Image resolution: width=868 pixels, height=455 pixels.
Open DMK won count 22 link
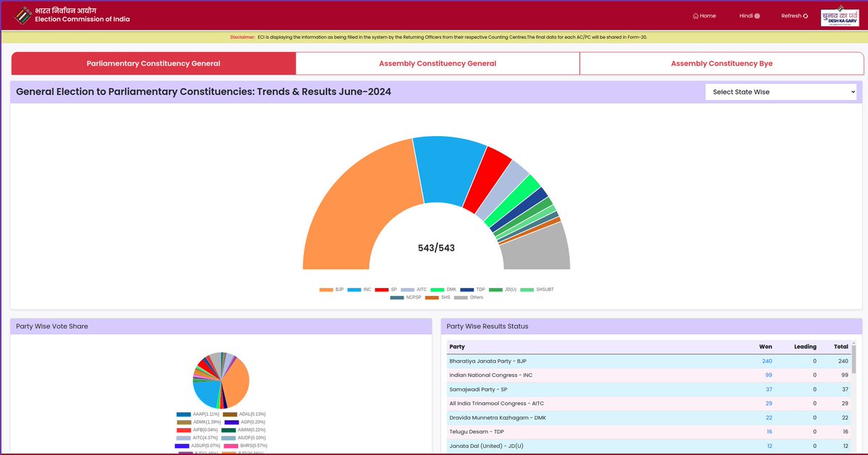point(769,417)
